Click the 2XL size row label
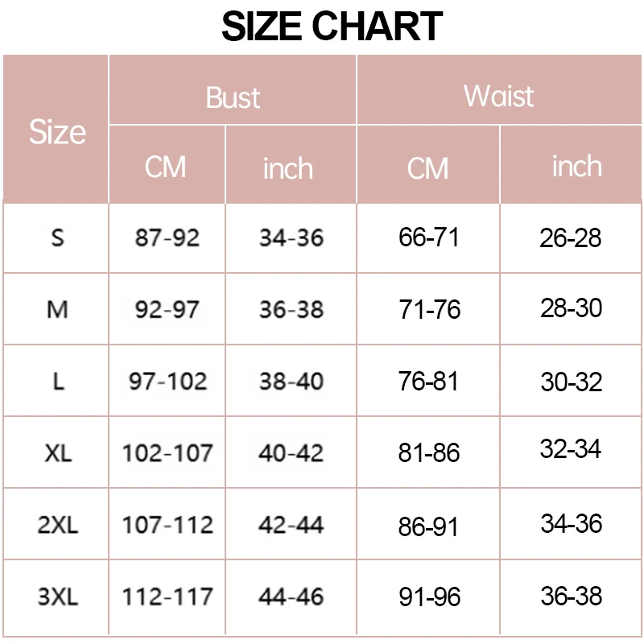 pos(57,525)
